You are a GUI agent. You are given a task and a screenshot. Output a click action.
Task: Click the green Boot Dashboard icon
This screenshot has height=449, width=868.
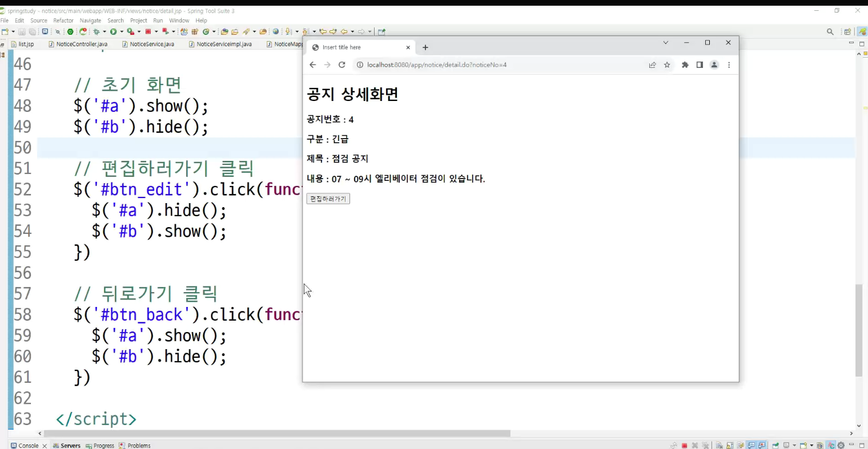[x=70, y=32]
